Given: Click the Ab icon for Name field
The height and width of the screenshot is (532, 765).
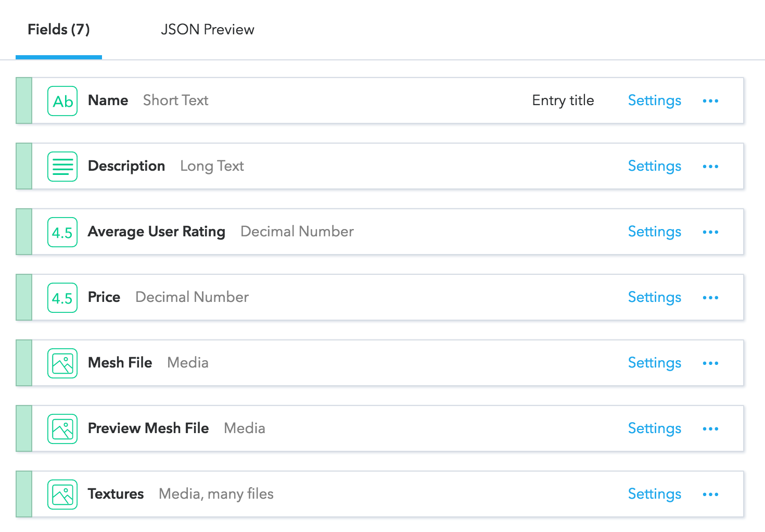Looking at the screenshot, I should coord(62,101).
